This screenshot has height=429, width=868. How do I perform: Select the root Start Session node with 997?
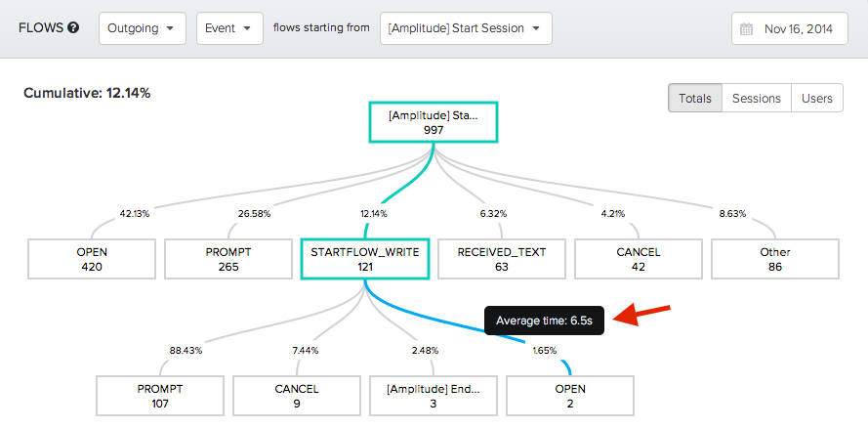(x=434, y=123)
